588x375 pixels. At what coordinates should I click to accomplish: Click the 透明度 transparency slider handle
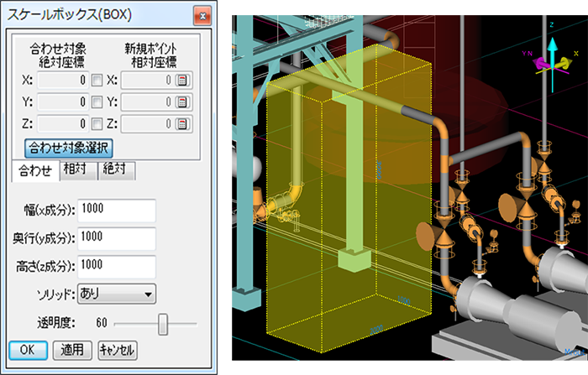[x=163, y=323]
